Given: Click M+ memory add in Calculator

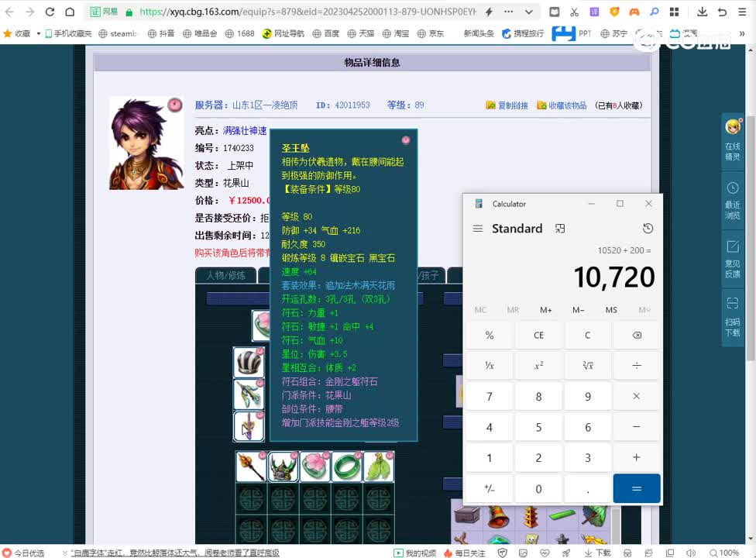Looking at the screenshot, I should 545,310.
